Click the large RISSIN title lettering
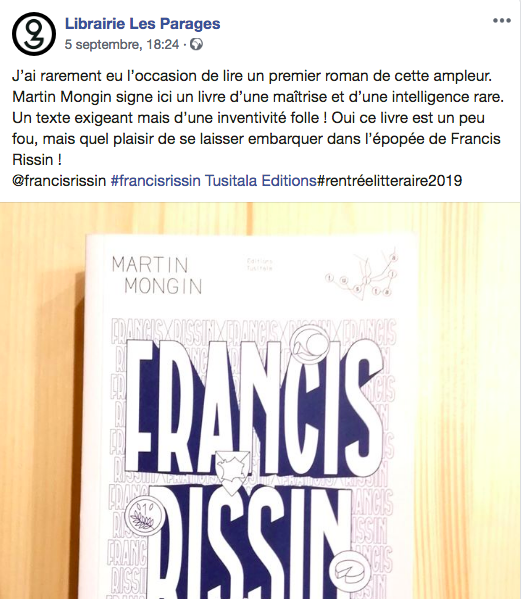 pyautogui.click(x=250, y=542)
